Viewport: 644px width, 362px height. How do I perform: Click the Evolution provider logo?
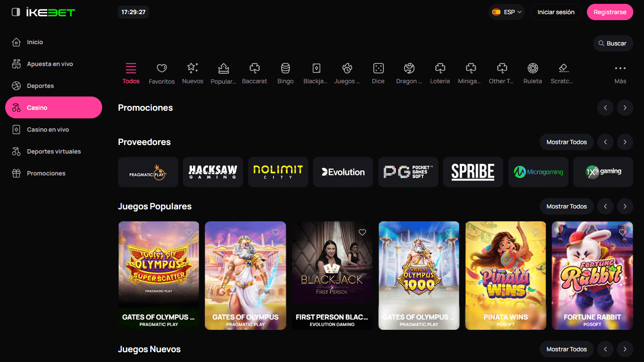pos(343,172)
